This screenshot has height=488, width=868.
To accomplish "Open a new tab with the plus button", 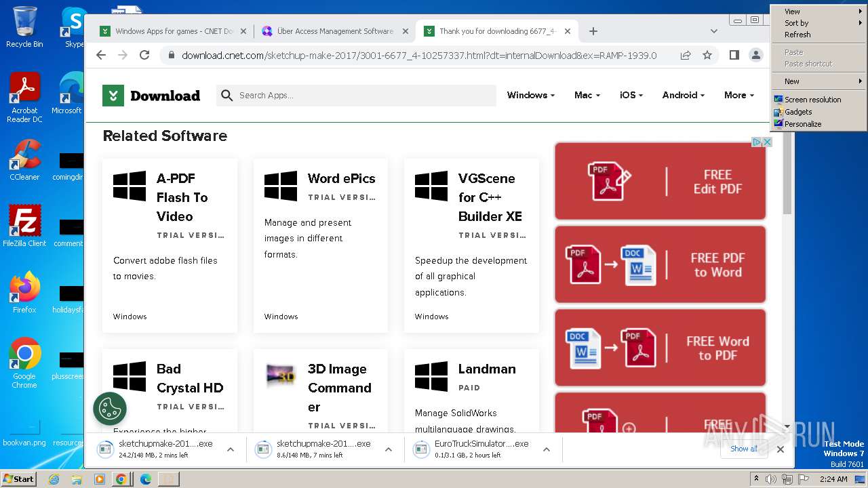I will 593,31.
